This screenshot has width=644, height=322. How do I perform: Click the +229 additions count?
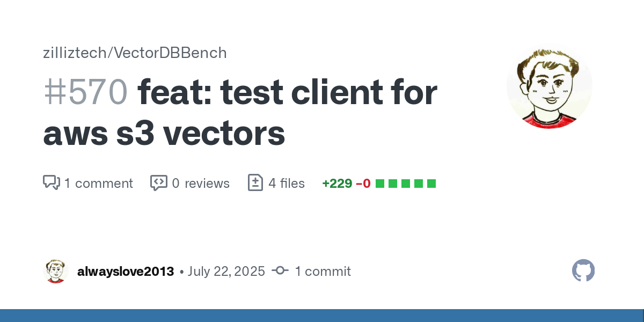click(x=337, y=184)
